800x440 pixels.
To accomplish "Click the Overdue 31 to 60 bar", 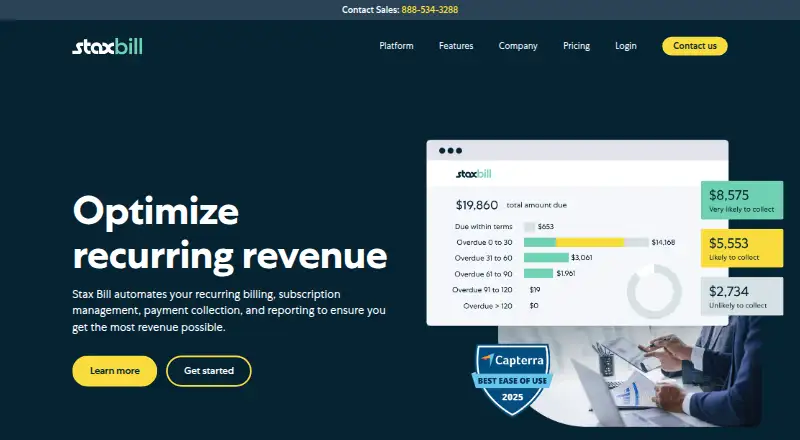I will 546,258.
